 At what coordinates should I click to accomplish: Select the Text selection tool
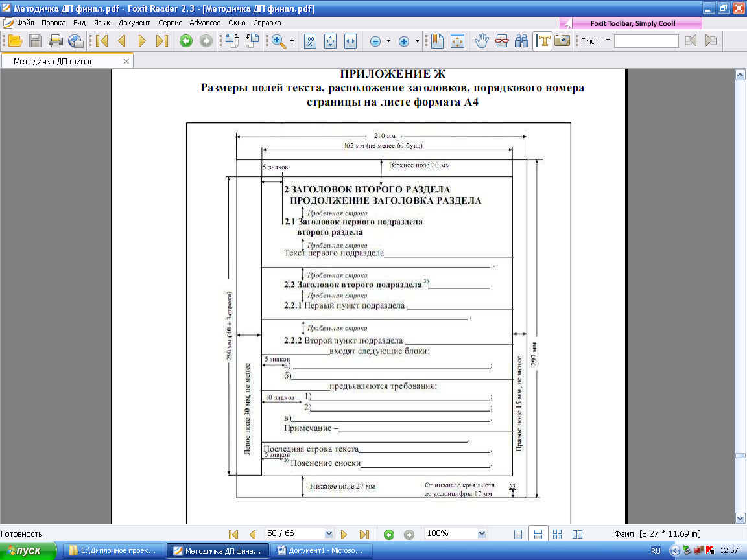pyautogui.click(x=542, y=41)
